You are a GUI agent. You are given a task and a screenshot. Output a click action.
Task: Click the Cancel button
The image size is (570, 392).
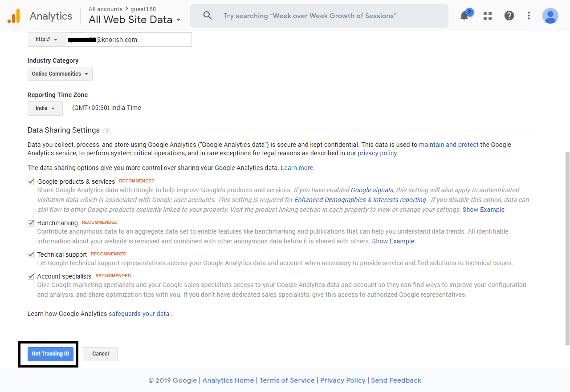pyautogui.click(x=101, y=354)
